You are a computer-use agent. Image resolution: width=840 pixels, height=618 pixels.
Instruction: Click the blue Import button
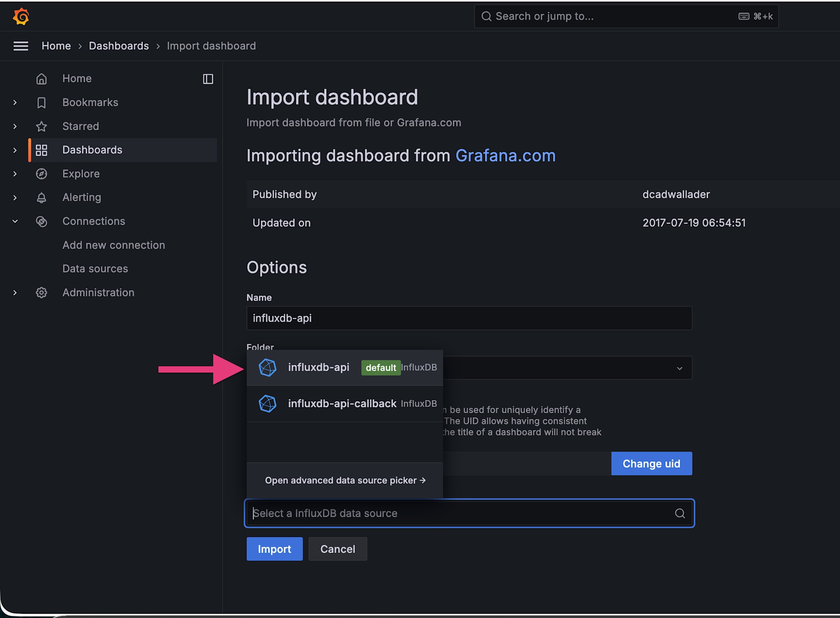274,549
